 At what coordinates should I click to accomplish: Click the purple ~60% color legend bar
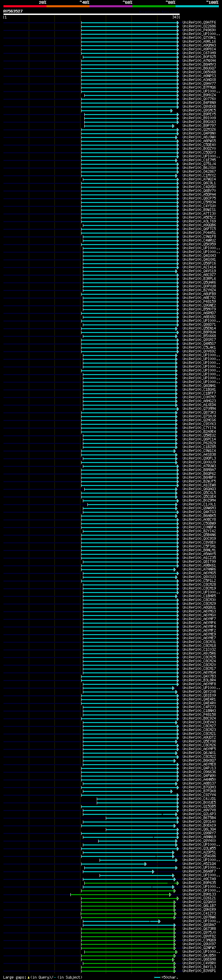click(x=111, y=6)
